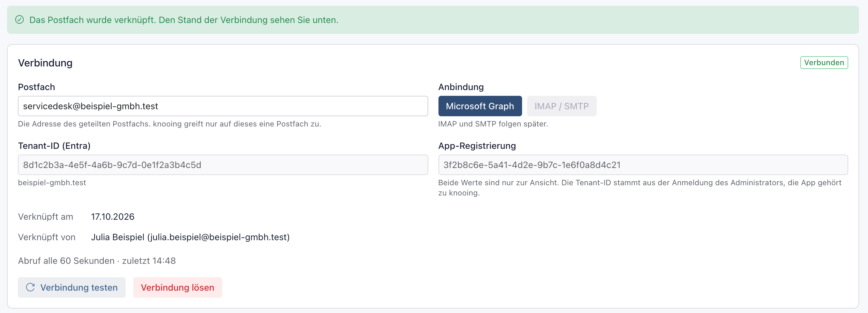Image resolution: width=868 pixels, height=313 pixels.
Task: Click the Postfach email address field
Action: coord(223,106)
